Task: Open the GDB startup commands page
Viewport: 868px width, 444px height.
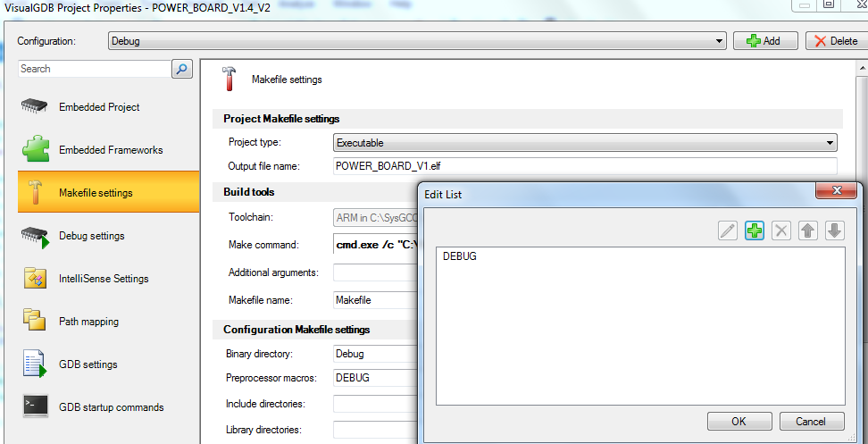Action: coord(109,407)
